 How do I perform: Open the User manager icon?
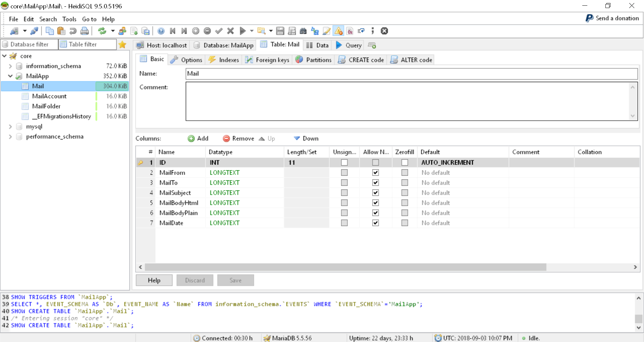122,31
